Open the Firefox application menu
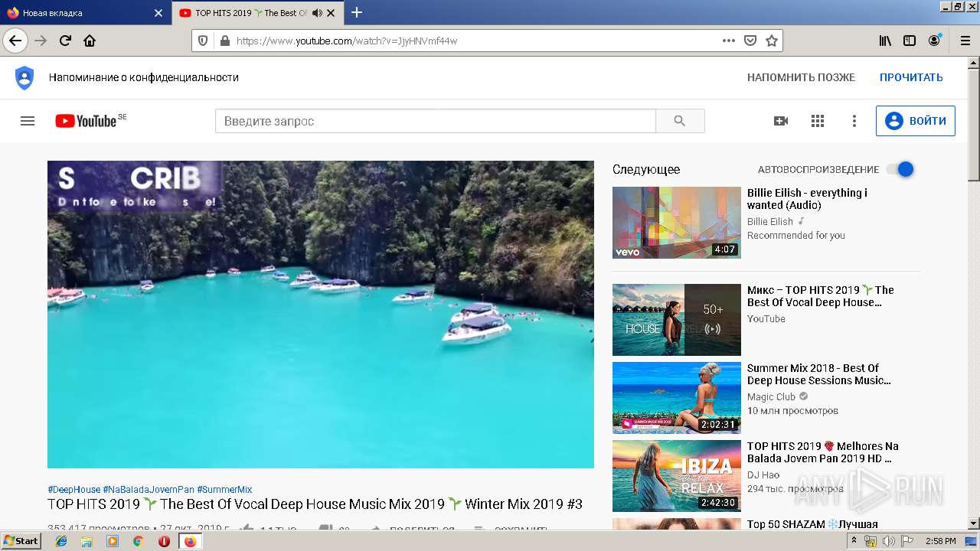The width and height of the screenshot is (980, 551). click(x=965, y=41)
